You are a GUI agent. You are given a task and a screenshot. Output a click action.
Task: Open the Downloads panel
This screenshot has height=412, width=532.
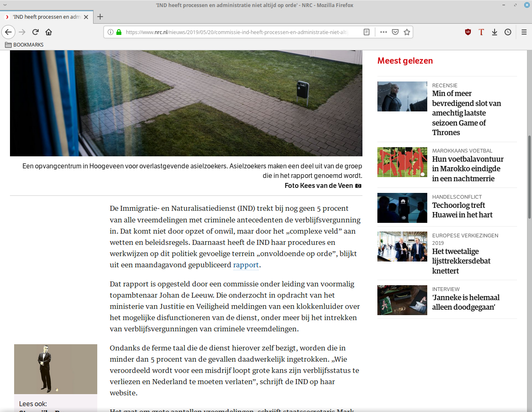pos(495,32)
